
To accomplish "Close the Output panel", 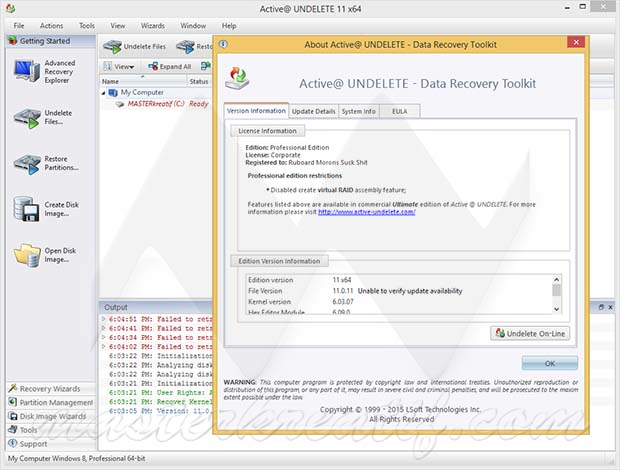I will [x=610, y=307].
